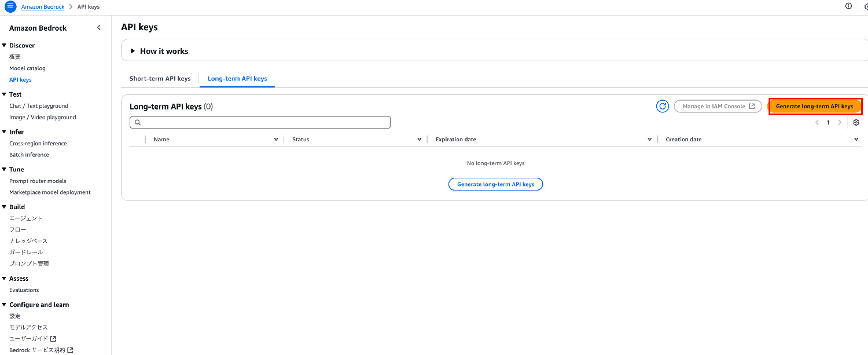The image size is (868, 355).
Task: Click the Status column header
Action: click(x=301, y=140)
